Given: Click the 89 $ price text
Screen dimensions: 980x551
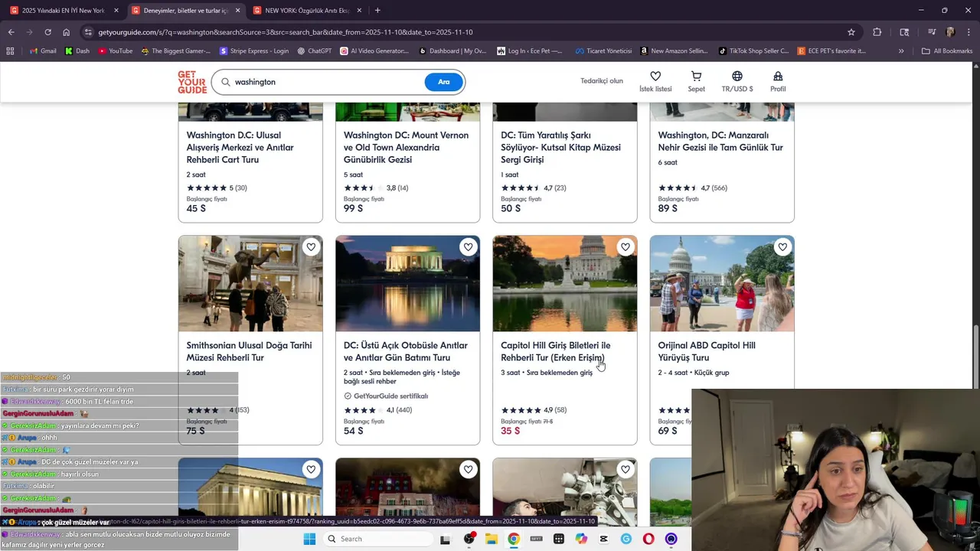Looking at the screenshot, I should (668, 209).
